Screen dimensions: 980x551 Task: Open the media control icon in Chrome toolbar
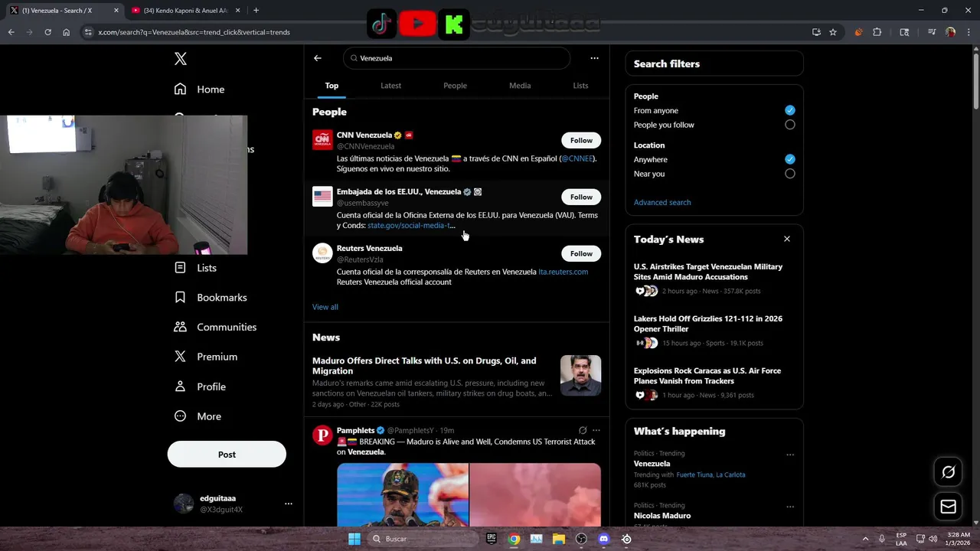click(932, 32)
